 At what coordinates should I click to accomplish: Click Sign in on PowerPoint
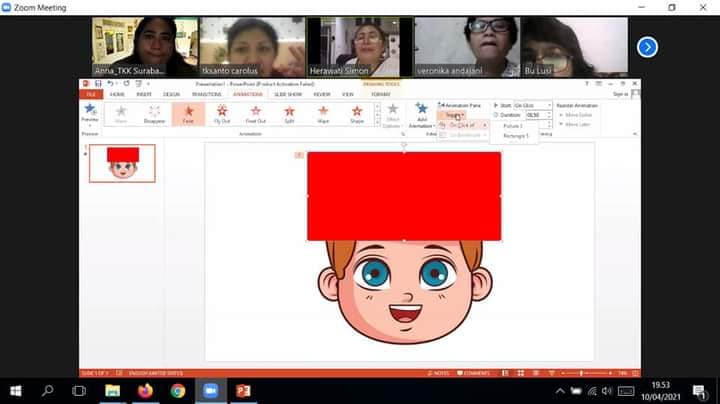(x=620, y=94)
